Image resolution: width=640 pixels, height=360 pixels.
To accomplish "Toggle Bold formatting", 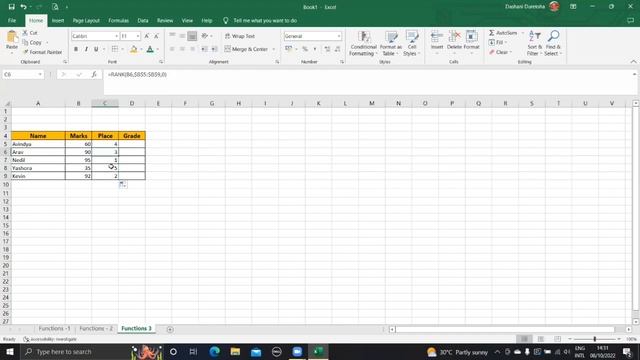I will [x=76, y=49].
